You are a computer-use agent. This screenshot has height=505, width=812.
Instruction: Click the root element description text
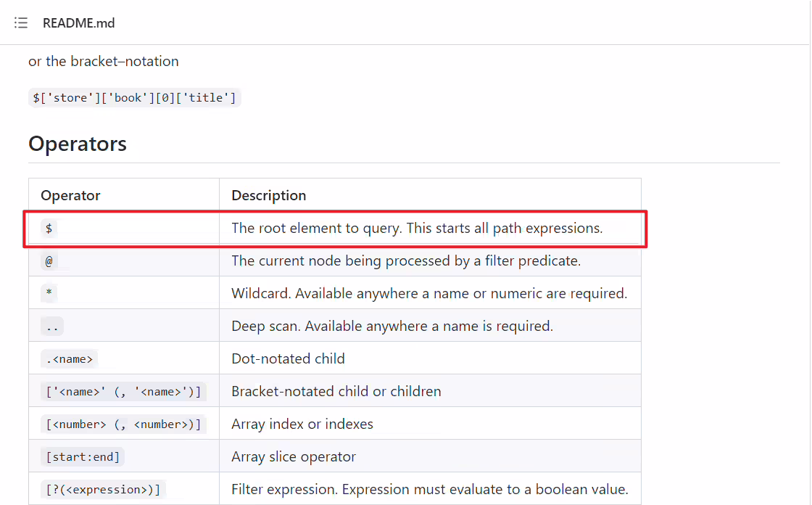coord(417,228)
